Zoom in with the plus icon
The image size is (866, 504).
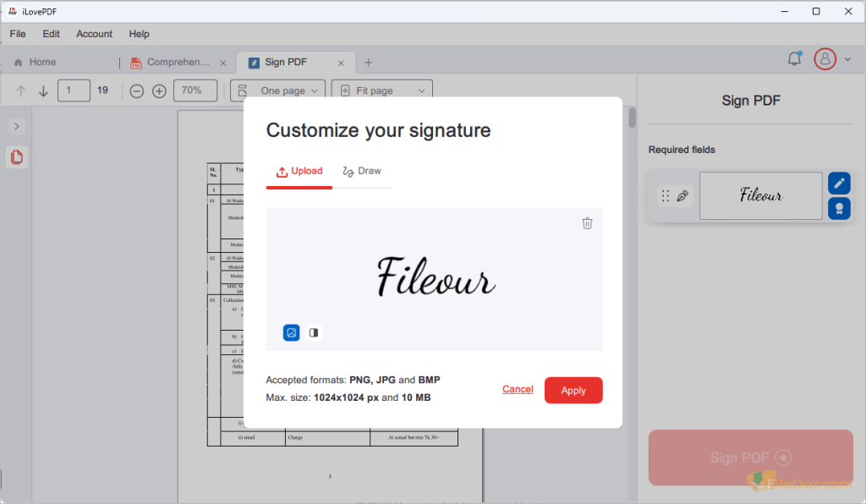159,90
